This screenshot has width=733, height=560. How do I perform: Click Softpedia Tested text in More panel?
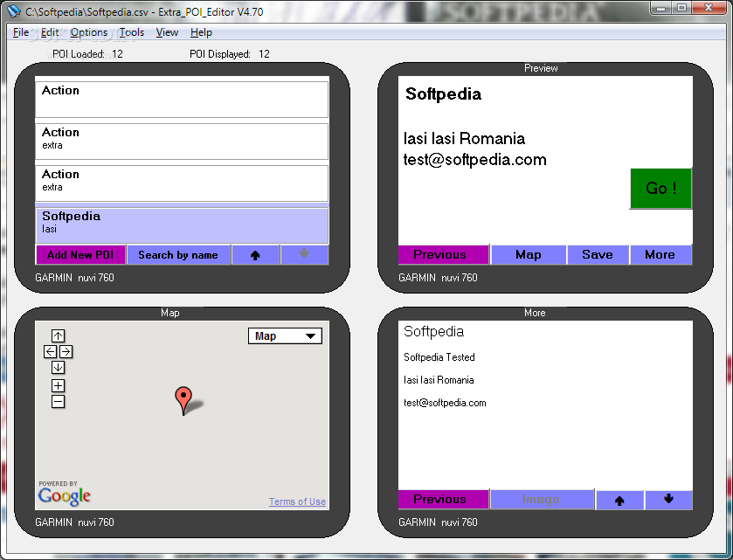[439, 357]
